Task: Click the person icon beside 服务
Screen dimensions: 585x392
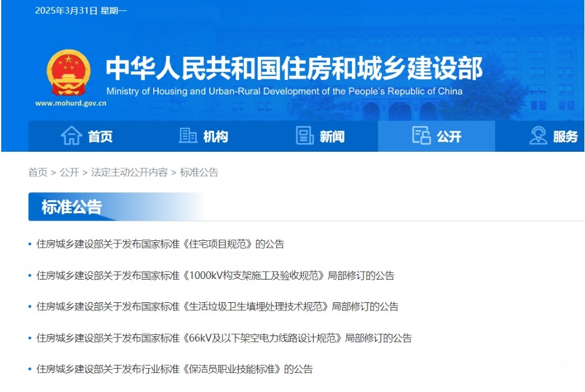Action: [x=538, y=136]
